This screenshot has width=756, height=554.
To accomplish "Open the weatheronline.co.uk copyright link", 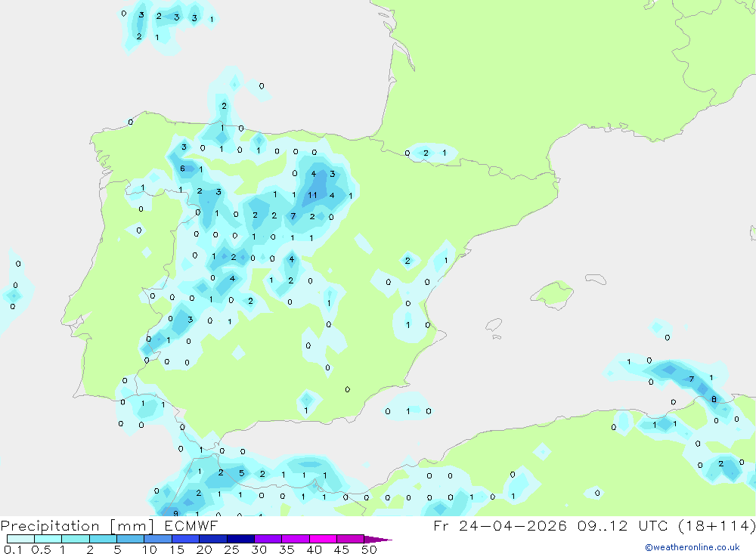I will (x=692, y=547).
